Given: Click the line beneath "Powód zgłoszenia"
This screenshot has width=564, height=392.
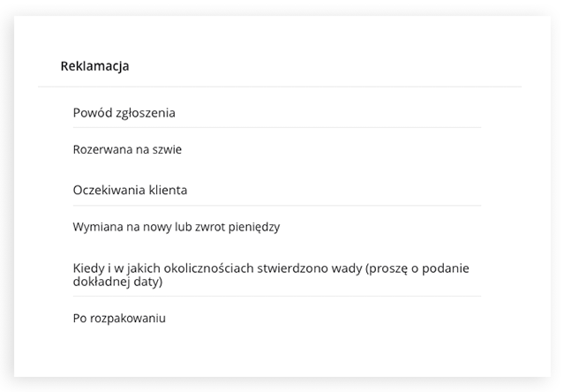Looking at the screenshot, I should tap(277, 127).
